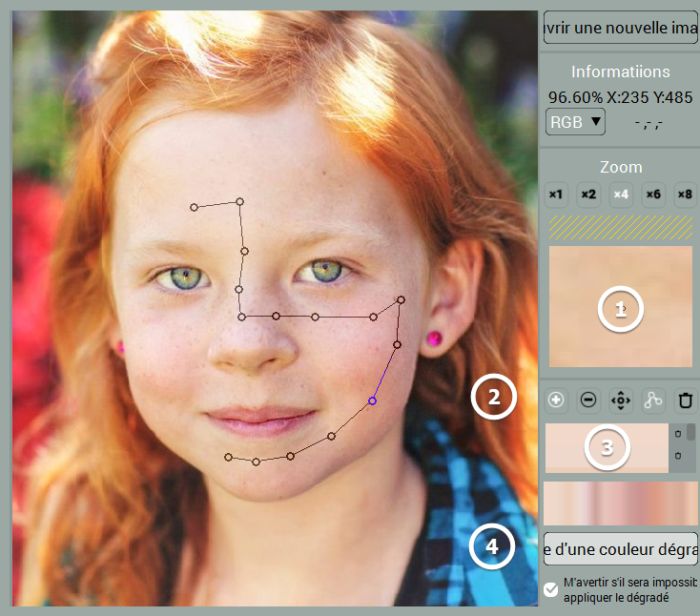Click the 'Informatiions' heading
The height and width of the screenshot is (616, 700).
(x=621, y=72)
